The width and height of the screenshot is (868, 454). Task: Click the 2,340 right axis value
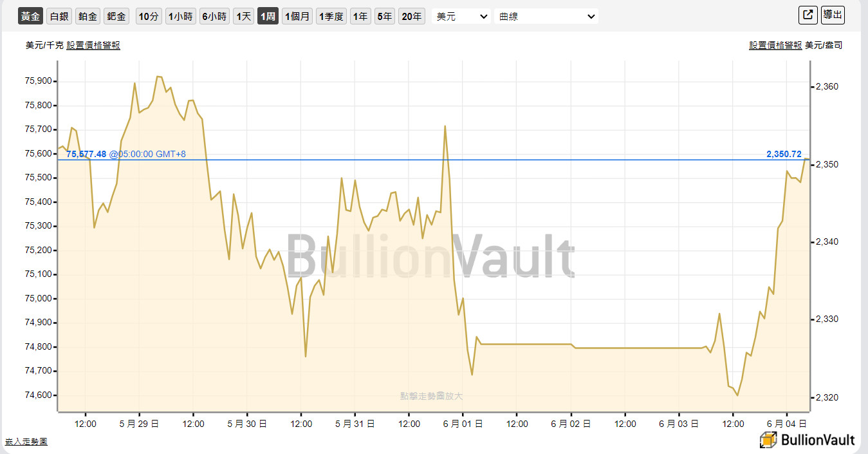826,241
